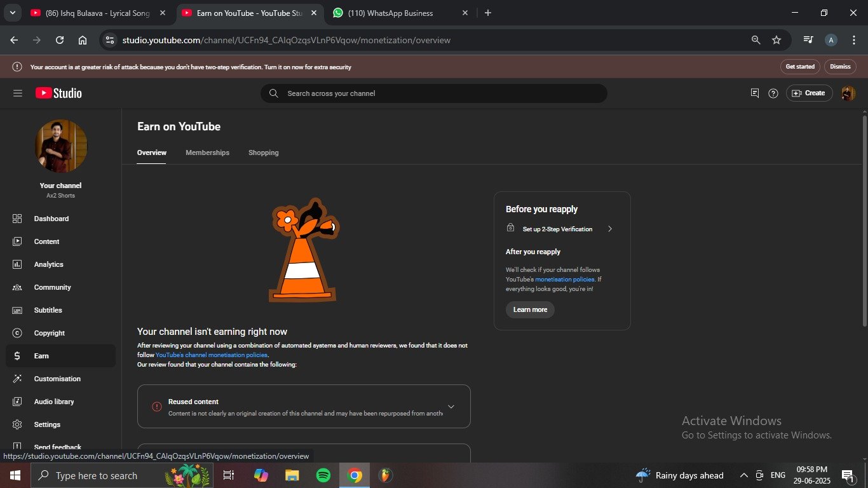Viewport: 868px width, 488px height.
Task: Open Chrome tab search dropdown arrow
Action: click(x=12, y=13)
